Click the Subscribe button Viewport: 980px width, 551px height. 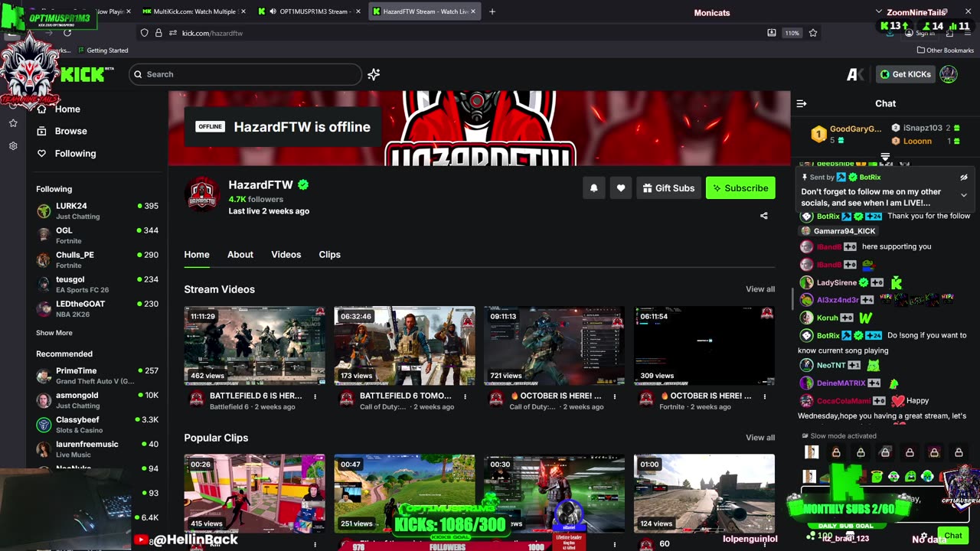pyautogui.click(x=740, y=188)
